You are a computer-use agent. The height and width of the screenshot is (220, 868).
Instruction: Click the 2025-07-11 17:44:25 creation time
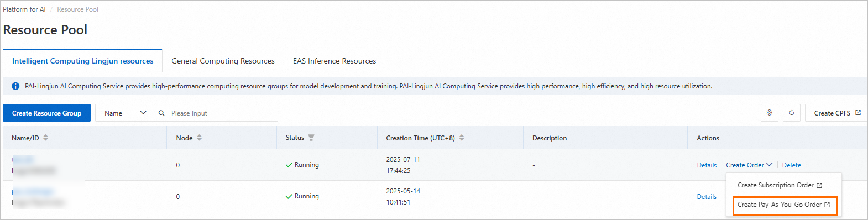pyautogui.click(x=403, y=165)
